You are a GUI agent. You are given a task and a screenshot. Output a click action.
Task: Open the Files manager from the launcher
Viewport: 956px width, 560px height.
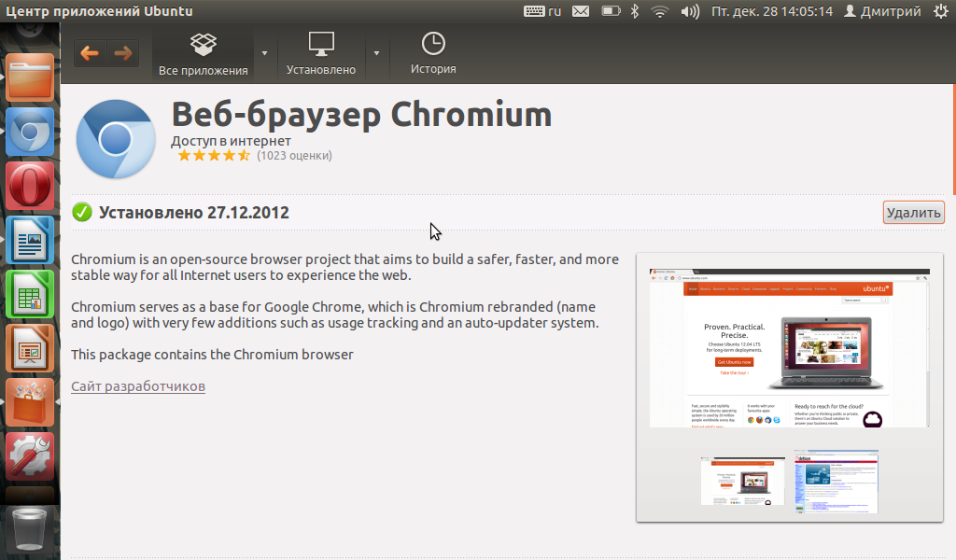click(30, 78)
